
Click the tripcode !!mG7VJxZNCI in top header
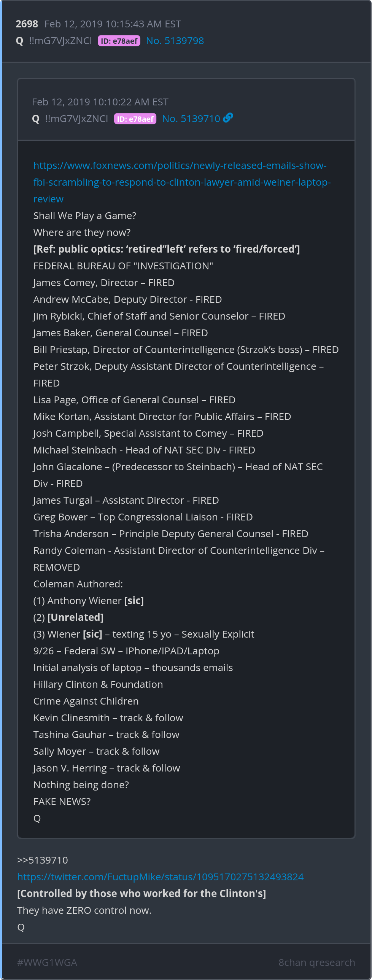60,41
